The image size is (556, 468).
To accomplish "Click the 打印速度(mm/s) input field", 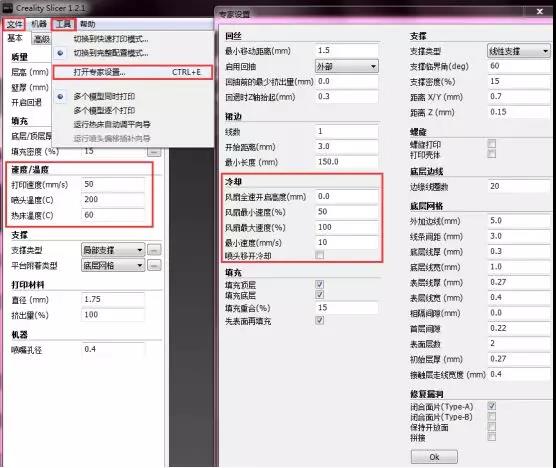I will pos(113,184).
